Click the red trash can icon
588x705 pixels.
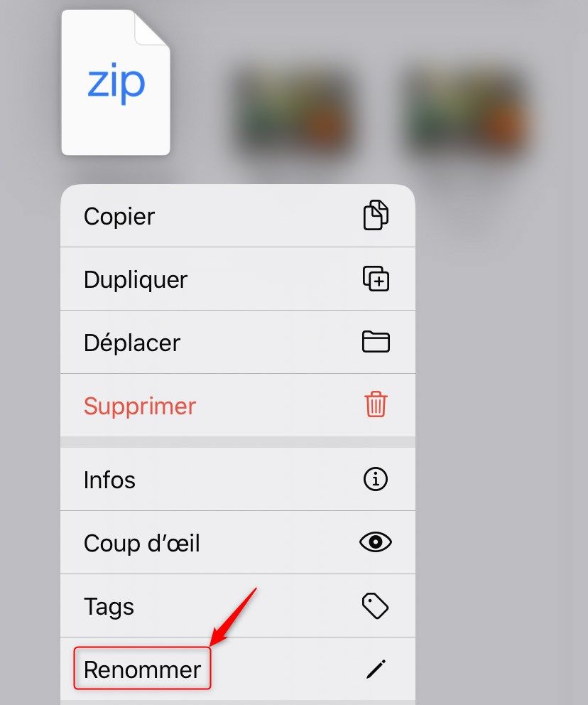[x=376, y=404]
